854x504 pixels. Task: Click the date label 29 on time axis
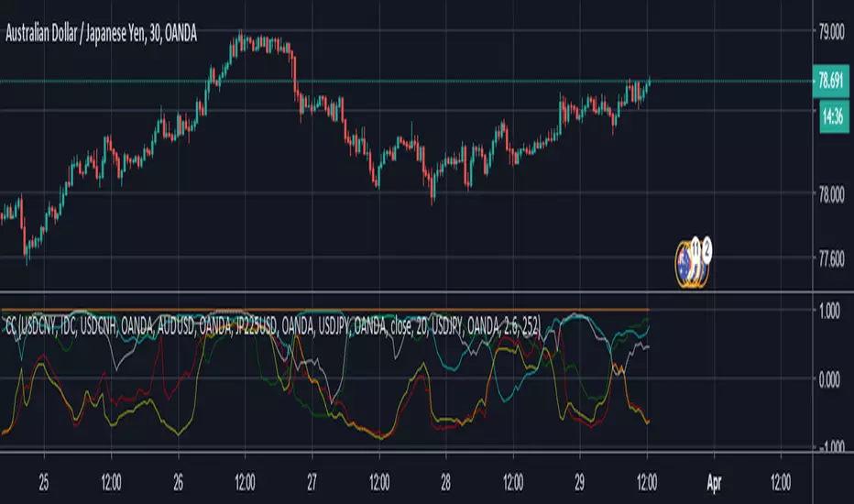coord(579,482)
